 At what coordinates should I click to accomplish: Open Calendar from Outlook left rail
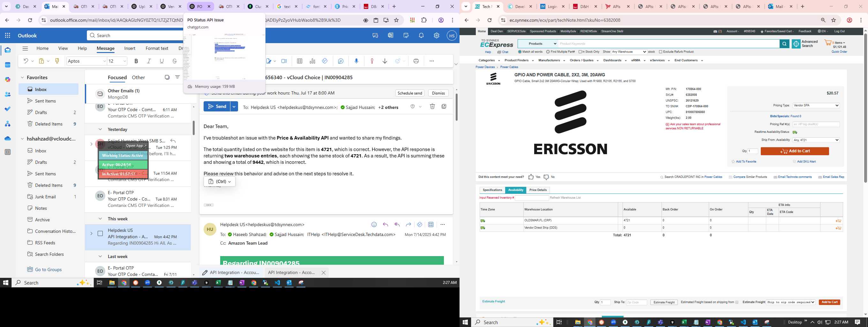[7, 65]
